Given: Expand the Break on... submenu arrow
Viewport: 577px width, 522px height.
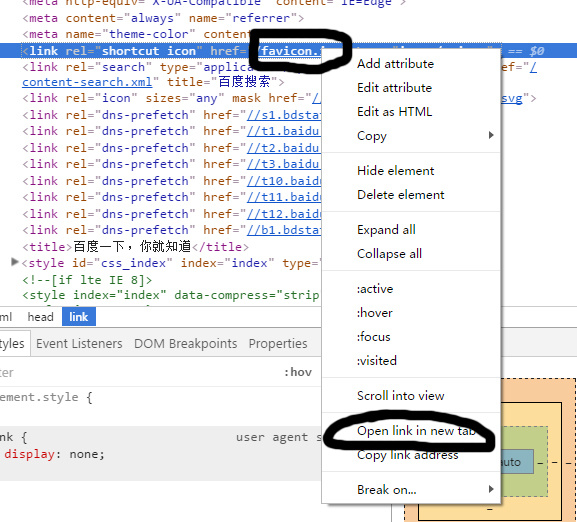Looking at the screenshot, I should [x=491, y=489].
